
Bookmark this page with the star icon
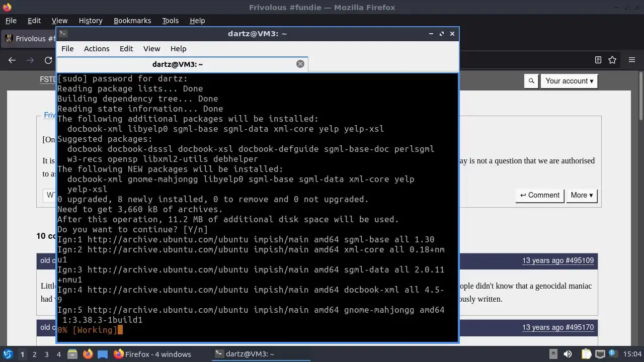pos(612,60)
